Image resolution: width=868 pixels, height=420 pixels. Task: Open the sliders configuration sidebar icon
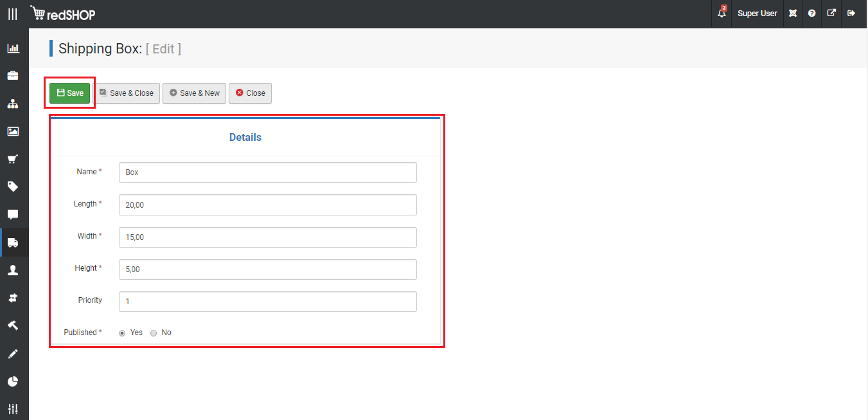tap(13, 408)
